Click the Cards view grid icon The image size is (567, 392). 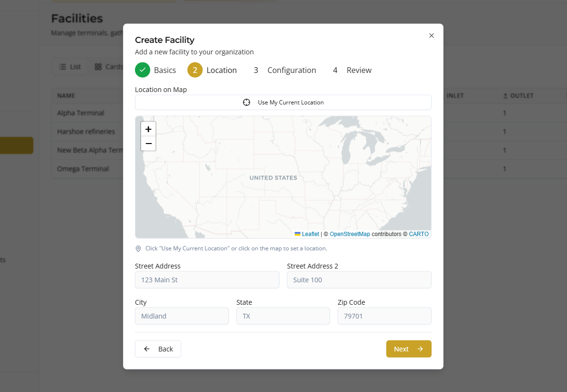click(x=98, y=67)
